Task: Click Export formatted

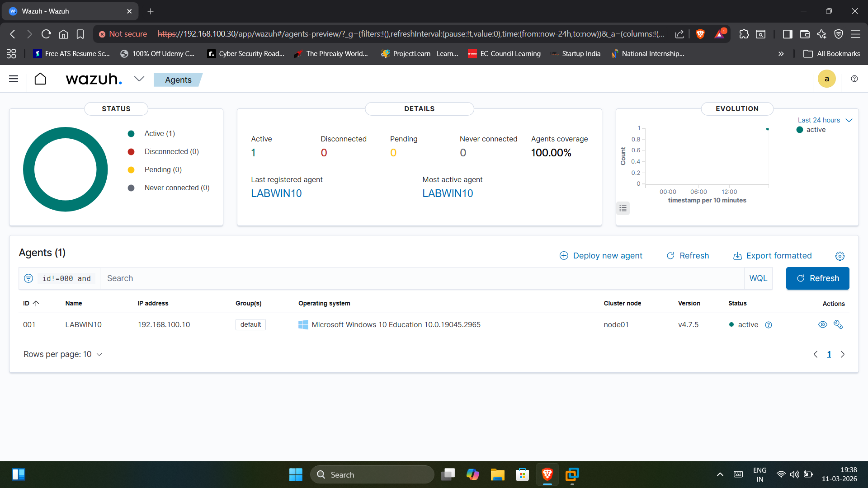Action: (x=773, y=256)
